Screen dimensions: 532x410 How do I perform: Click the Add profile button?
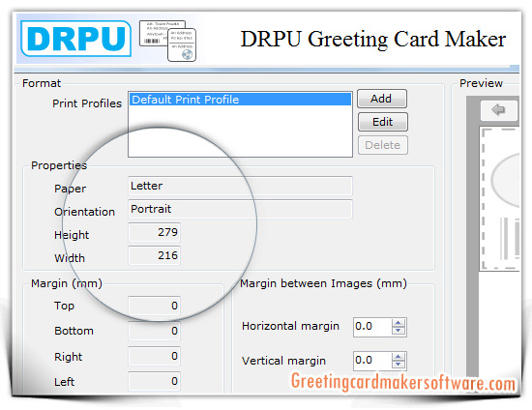click(382, 99)
